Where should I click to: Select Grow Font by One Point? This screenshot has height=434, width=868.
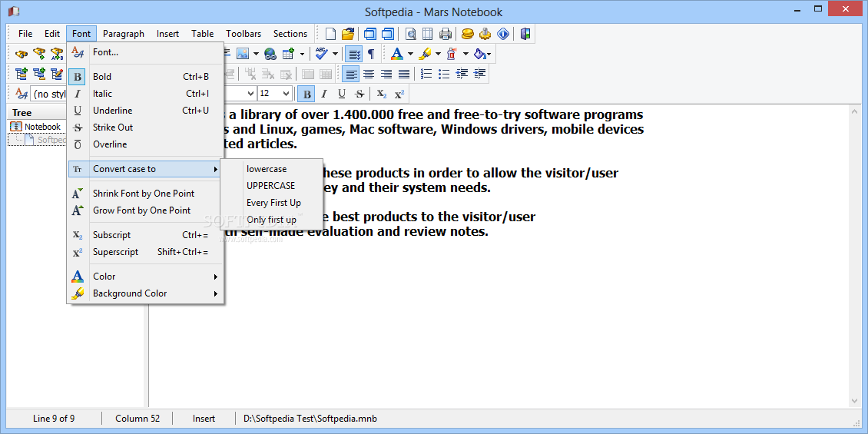[x=145, y=210]
